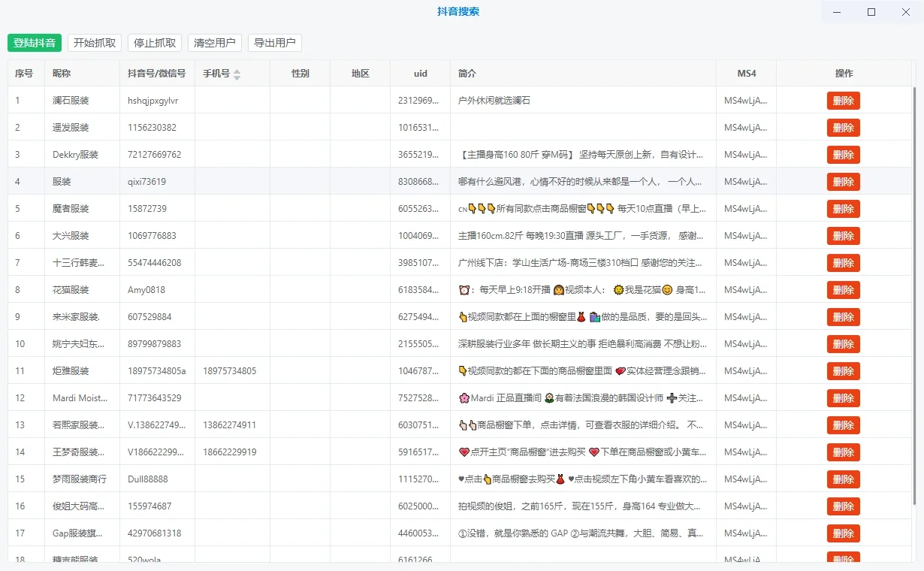
Task: Select the 72127669762 ID cell
Action: tap(157, 155)
